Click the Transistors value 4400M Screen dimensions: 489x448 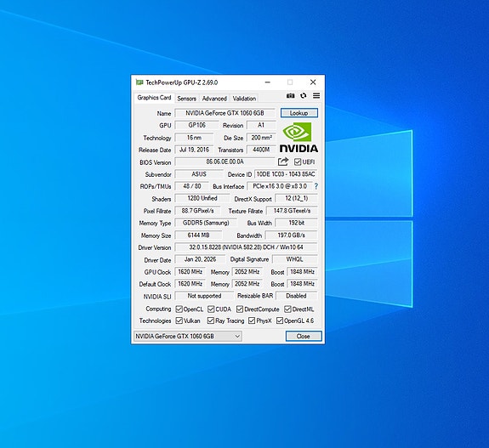tap(261, 150)
